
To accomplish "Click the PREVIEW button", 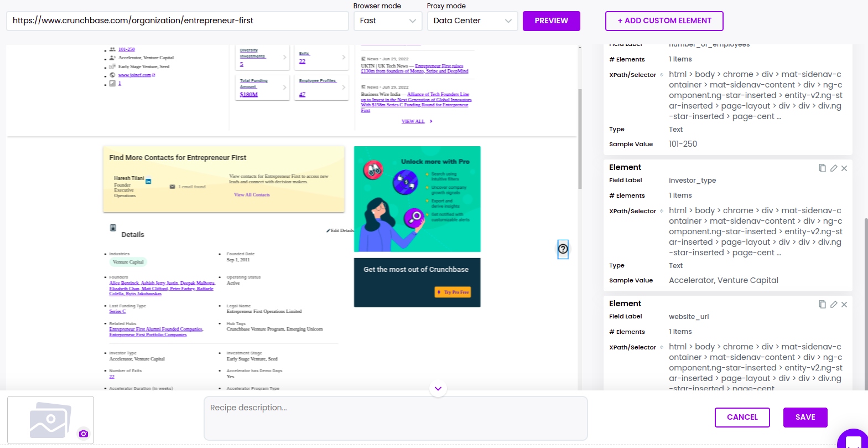I will (x=552, y=21).
